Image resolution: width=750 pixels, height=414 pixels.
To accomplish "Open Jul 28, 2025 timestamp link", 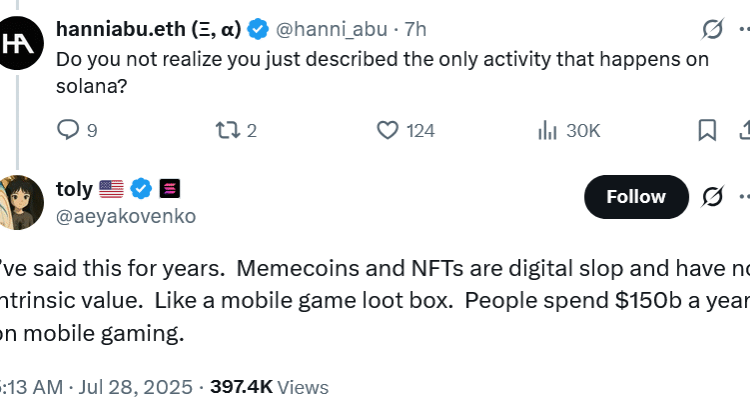I will [124, 387].
